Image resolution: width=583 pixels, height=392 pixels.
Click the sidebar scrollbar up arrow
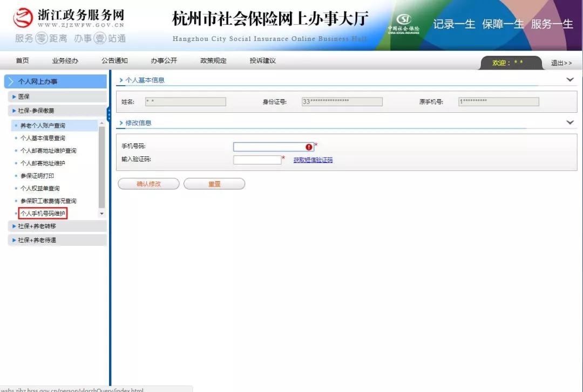tap(101, 123)
